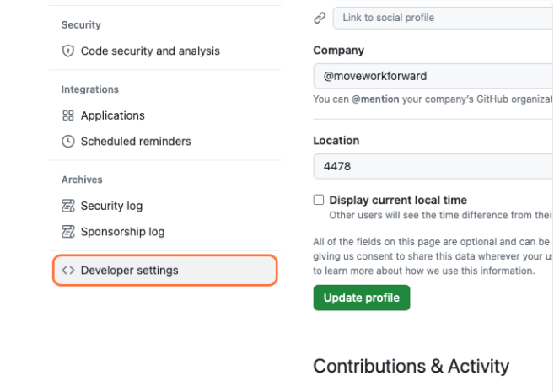Open the Scheduled reminders page
Image resolution: width=554 pixels, height=392 pixels.
point(136,142)
